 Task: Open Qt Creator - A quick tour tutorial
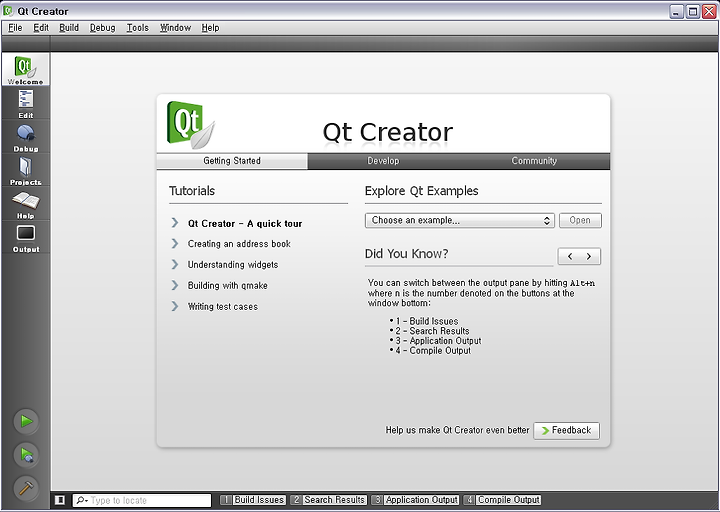coord(245,224)
